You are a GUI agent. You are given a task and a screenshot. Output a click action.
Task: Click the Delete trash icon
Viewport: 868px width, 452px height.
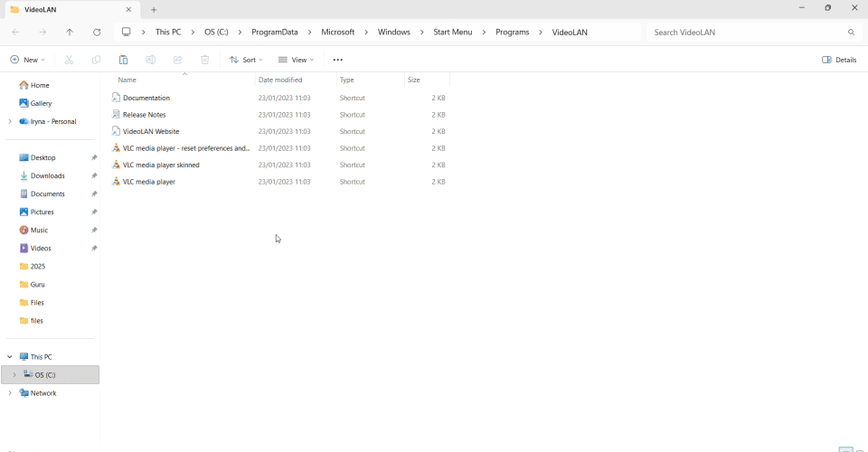pos(205,60)
